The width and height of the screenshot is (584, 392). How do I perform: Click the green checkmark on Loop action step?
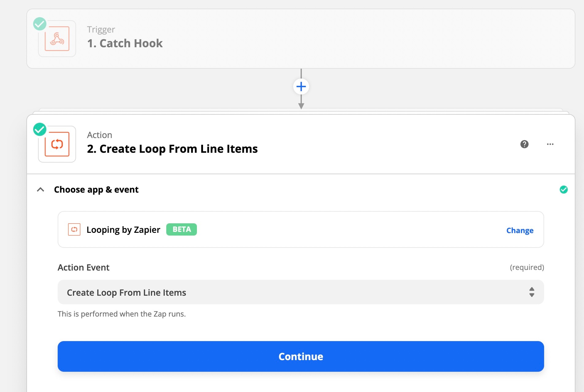point(40,129)
